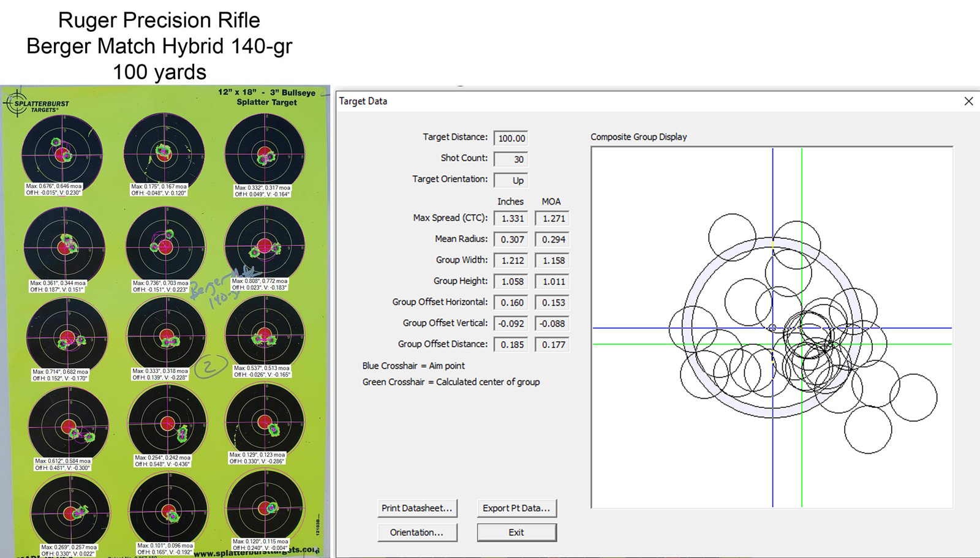The image size is (980, 558).
Task: Click the Berger Match Hybrid 140-gr text
Action: 159,46
